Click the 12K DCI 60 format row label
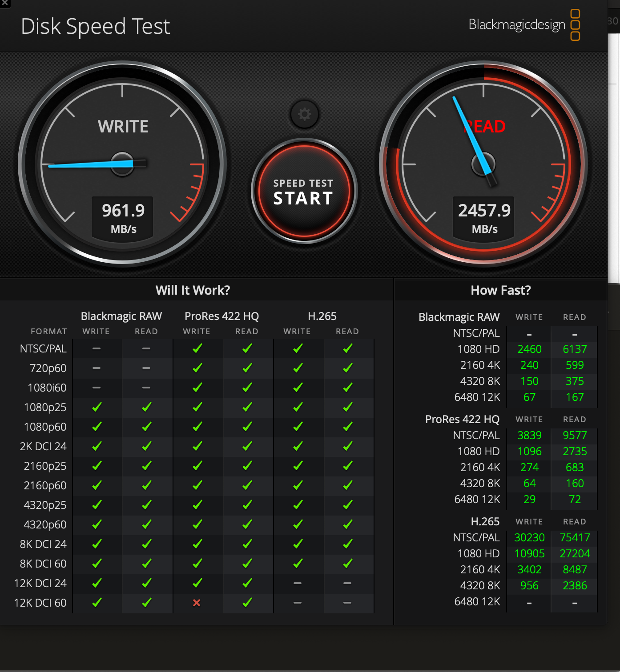This screenshot has height=672, width=620. 40,603
